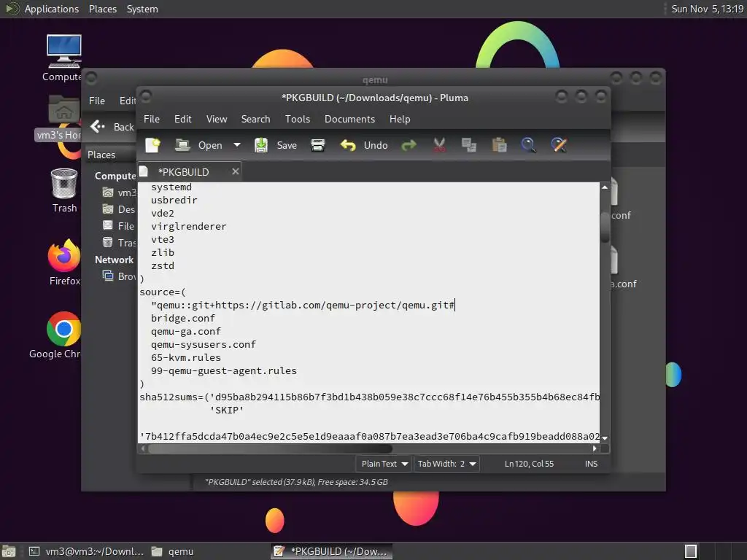Click the Open file icon in Pluma toolbar
The image size is (747, 560).
(x=182, y=145)
